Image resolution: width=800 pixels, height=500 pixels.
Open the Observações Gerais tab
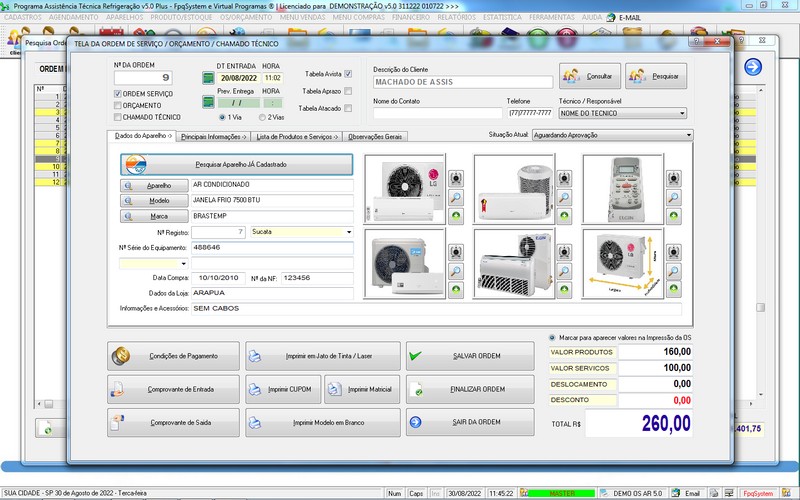[x=374, y=135]
